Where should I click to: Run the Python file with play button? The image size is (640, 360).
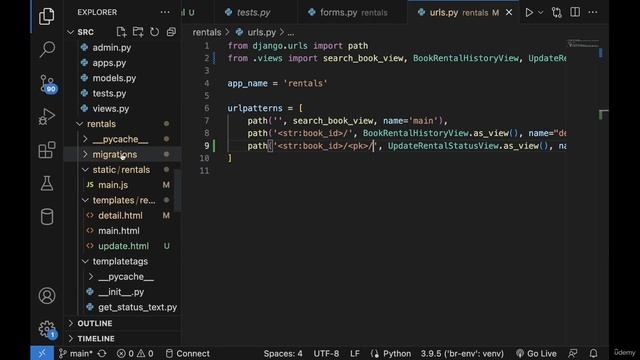point(529,12)
